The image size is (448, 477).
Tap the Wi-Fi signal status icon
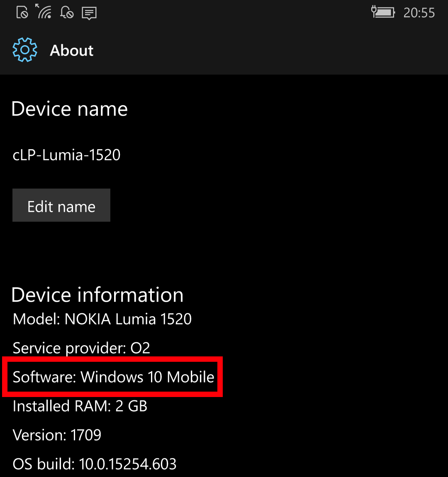point(44,12)
